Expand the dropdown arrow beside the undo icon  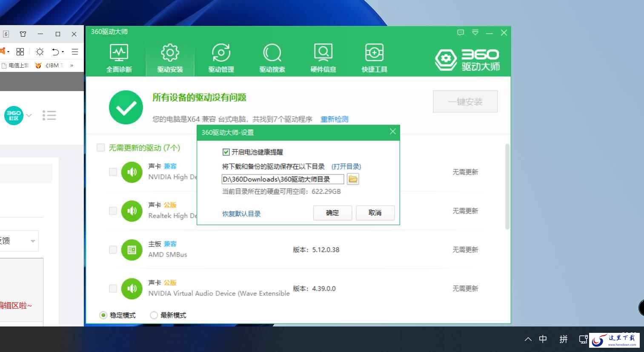pyautogui.click(x=63, y=52)
